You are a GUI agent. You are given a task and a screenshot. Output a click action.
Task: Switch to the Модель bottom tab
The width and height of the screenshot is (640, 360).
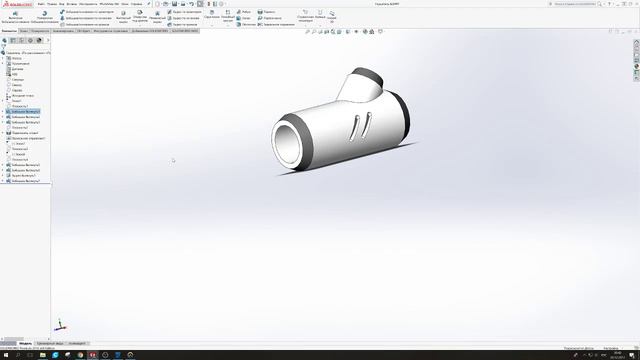(25, 343)
